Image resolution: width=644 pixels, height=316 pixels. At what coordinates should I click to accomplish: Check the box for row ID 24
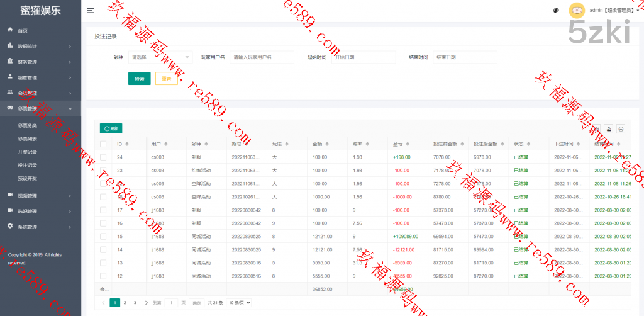point(103,157)
